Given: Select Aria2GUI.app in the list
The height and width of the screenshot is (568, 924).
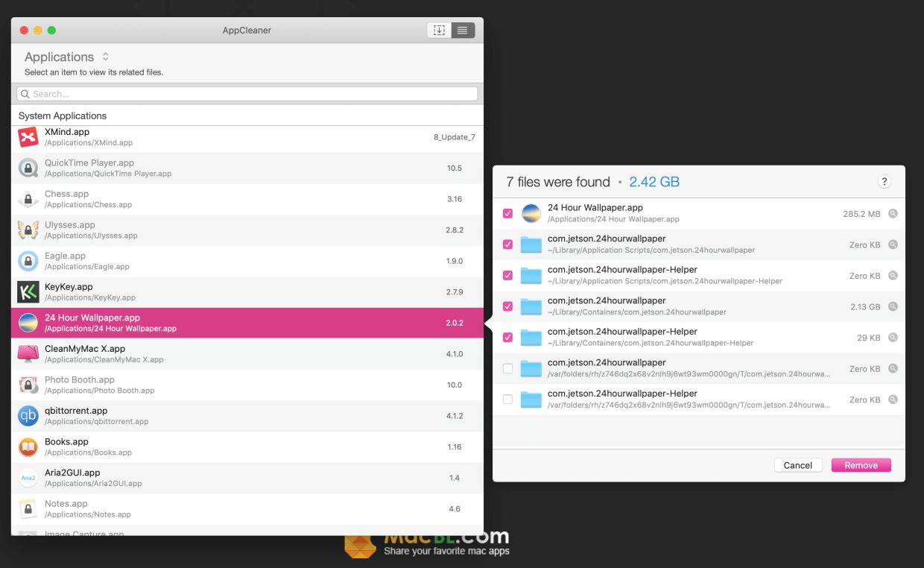Looking at the screenshot, I should coord(247,479).
